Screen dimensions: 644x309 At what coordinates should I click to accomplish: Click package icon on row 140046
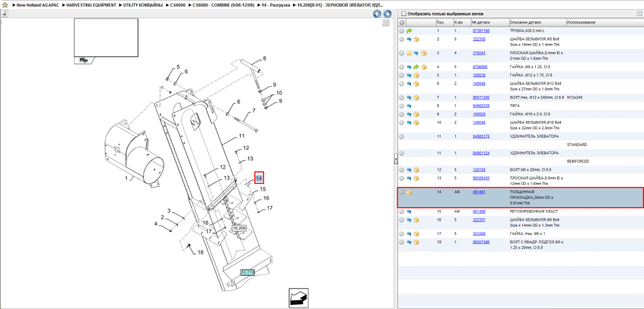coord(416,84)
